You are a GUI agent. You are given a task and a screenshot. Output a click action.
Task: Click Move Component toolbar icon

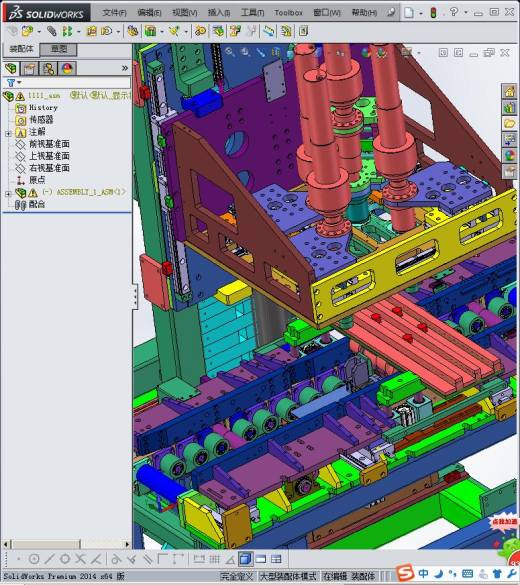point(107,31)
